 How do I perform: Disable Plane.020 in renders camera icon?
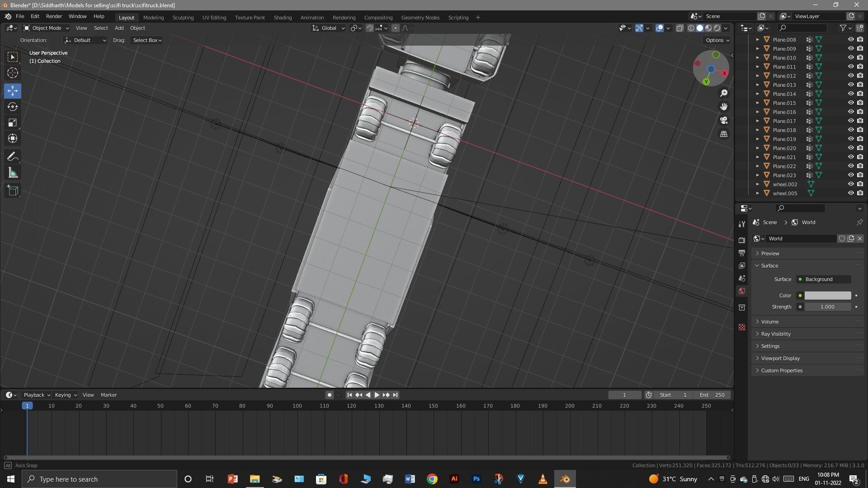860,148
